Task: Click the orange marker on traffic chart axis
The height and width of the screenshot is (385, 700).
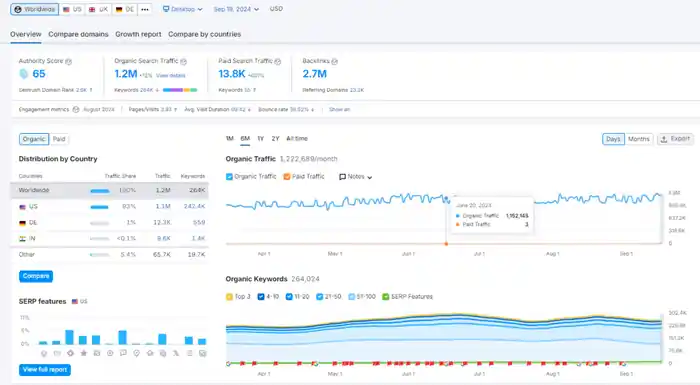Action: point(446,244)
